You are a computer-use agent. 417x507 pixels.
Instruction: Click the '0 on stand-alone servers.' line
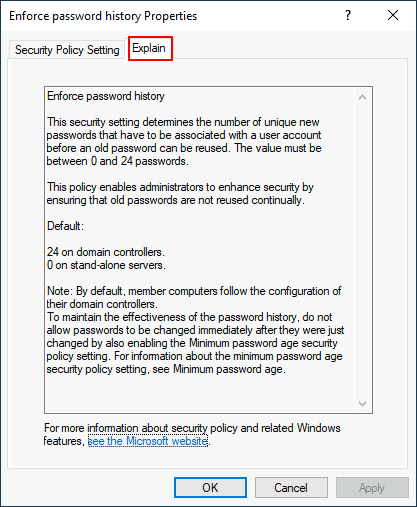tap(106, 265)
